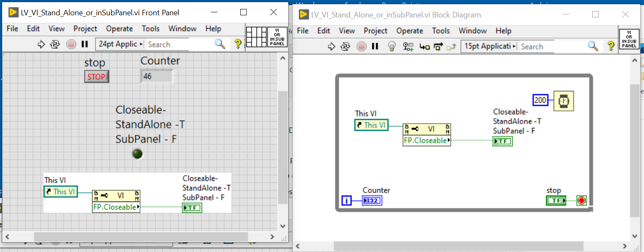Viewport: 644px width, 252px height.
Task: Open Operate menu in Front Panel window
Action: pyautogui.click(x=119, y=28)
